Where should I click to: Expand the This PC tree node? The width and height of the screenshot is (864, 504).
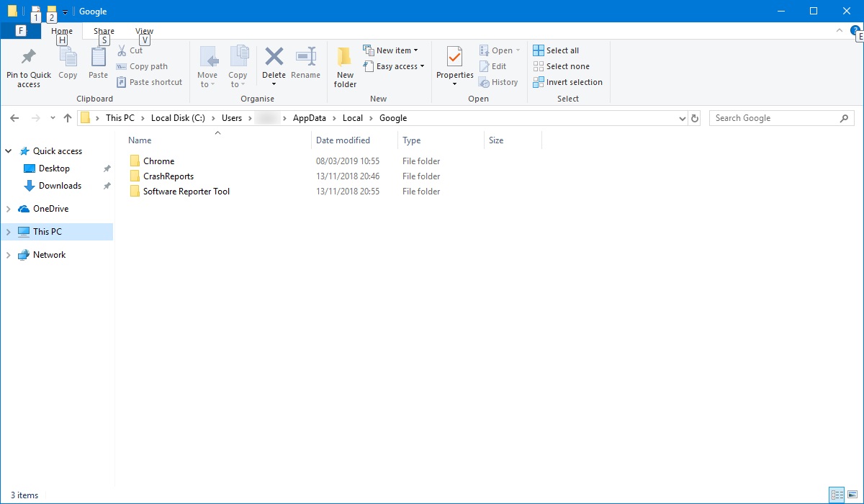(9, 232)
